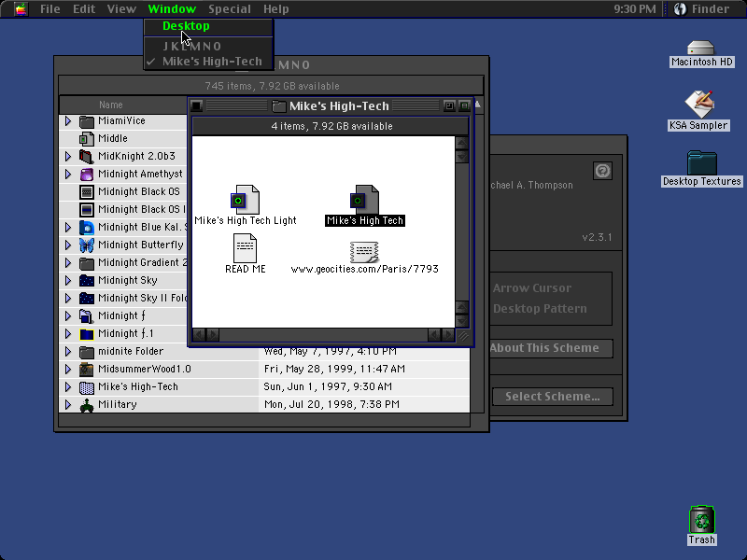
Task: Toggle the Arrow Cursor option in Kaleidoscope
Action: click(x=531, y=288)
